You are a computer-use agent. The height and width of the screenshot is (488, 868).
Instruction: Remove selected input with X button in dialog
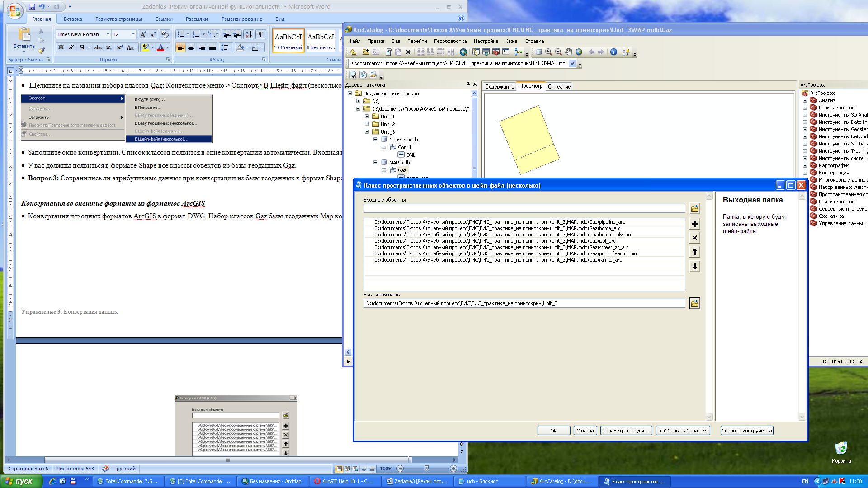[x=695, y=238]
